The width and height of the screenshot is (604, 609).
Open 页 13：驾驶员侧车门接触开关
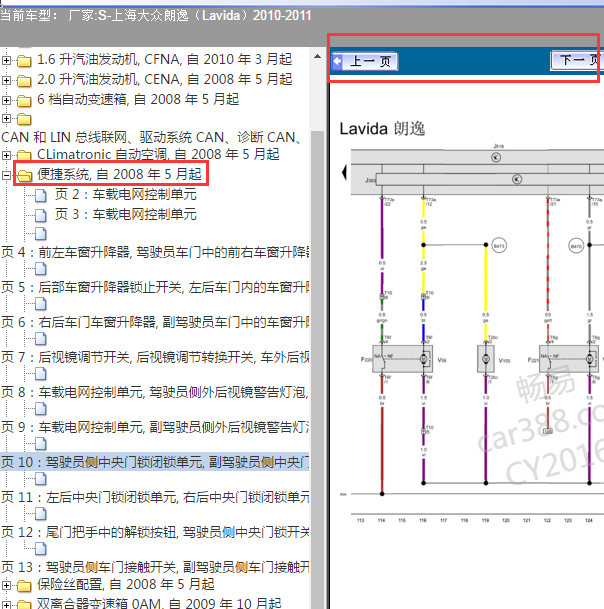click(155, 567)
